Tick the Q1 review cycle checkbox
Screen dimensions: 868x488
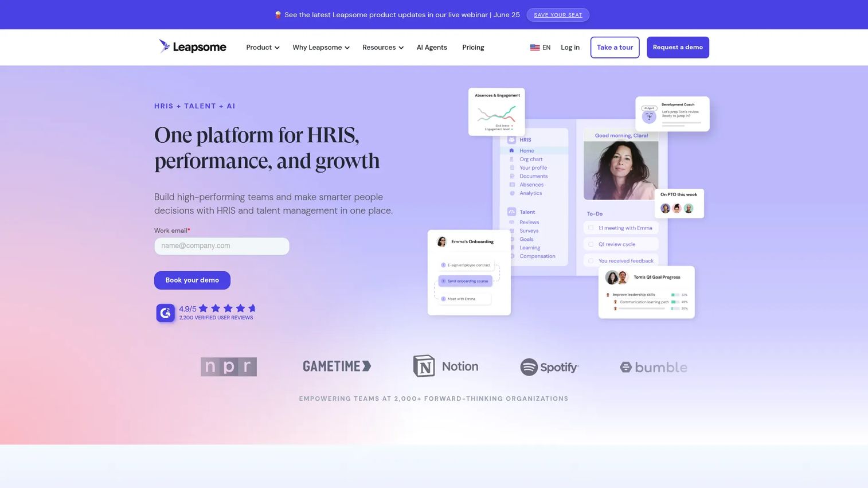coord(591,244)
